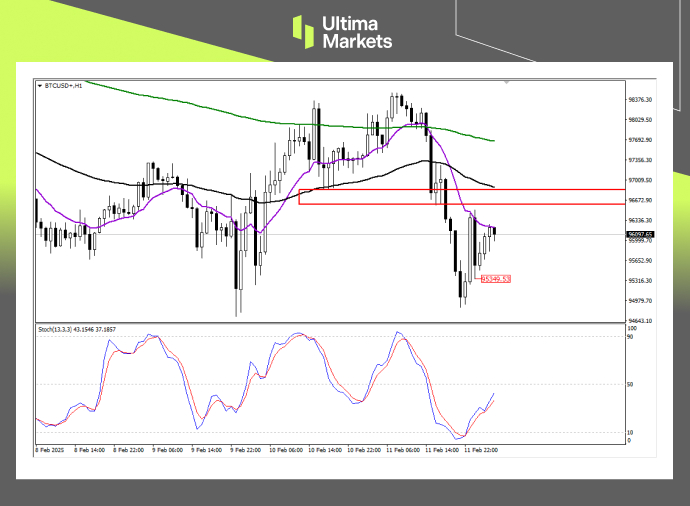Click the BTCUSD+,H1 chart title
This screenshot has height=506, width=690.
[66, 87]
